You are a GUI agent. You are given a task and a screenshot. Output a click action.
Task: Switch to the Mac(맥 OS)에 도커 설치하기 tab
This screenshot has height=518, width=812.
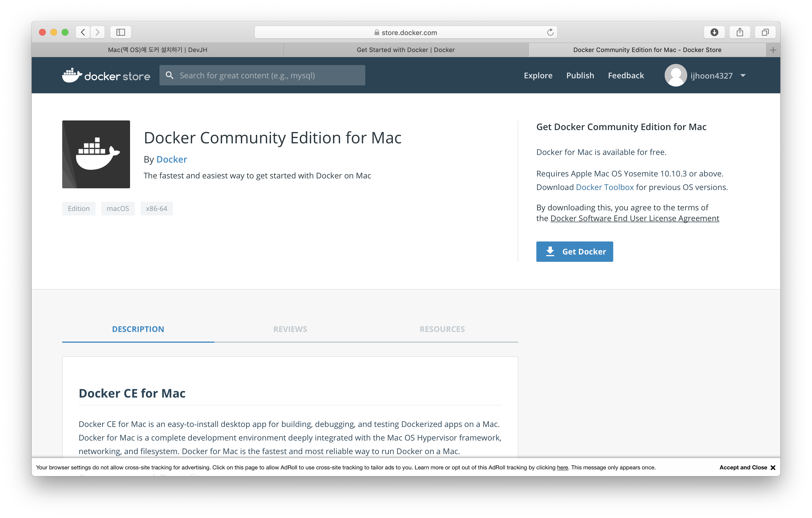tap(157, 50)
